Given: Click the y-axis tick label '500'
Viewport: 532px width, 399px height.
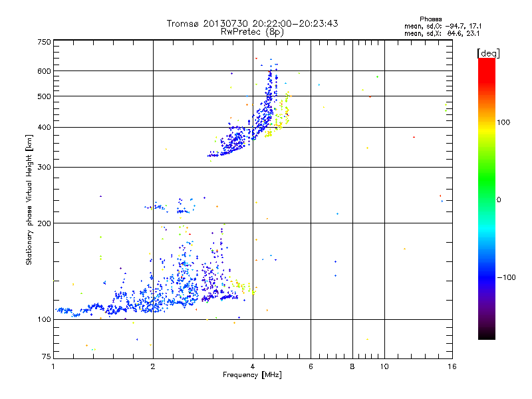Looking at the screenshot, I should [44, 96].
